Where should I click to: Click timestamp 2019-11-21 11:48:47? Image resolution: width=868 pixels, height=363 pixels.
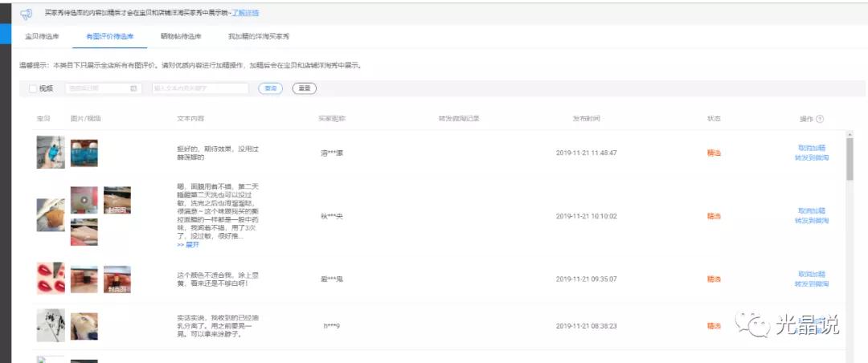pyautogui.click(x=586, y=153)
